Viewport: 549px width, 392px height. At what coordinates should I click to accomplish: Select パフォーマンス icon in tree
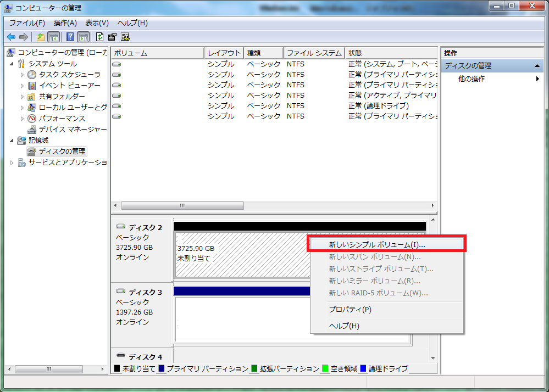[x=32, y=119]
